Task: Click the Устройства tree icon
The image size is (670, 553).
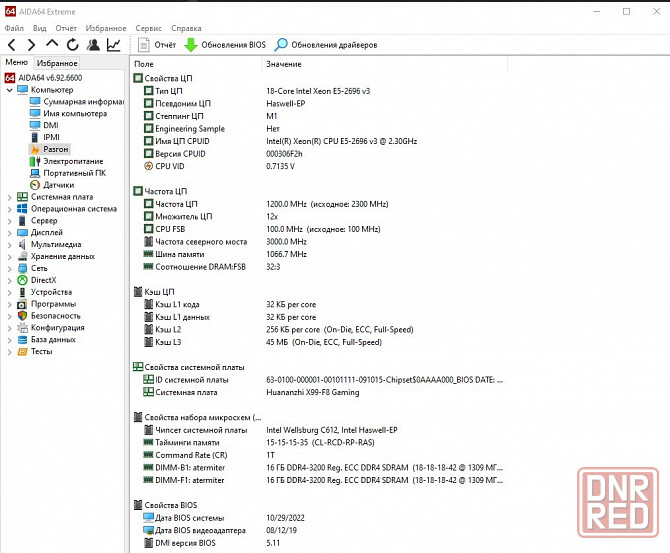Action: point(22,292)
